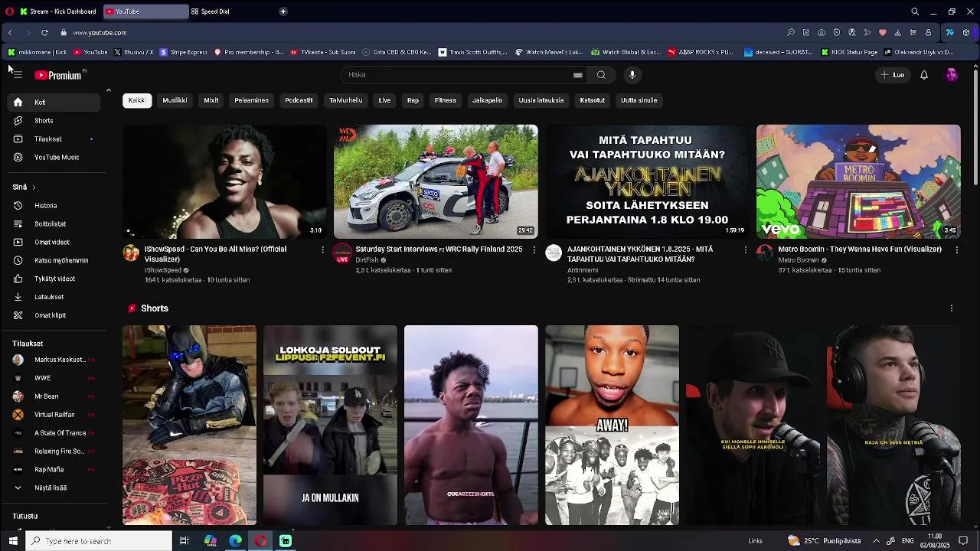The image size is (980, 551).
Task: Click the taskbar search box
Action: [100, 541]
